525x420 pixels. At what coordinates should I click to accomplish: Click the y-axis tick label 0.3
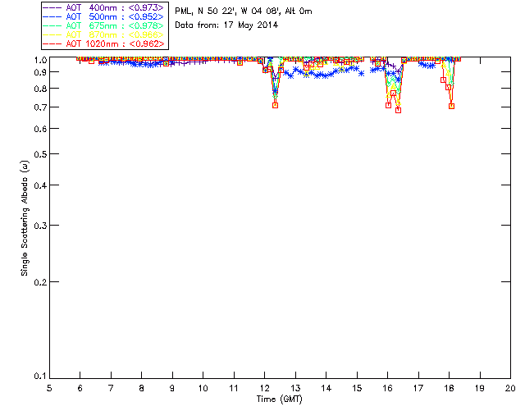point(40,226)
